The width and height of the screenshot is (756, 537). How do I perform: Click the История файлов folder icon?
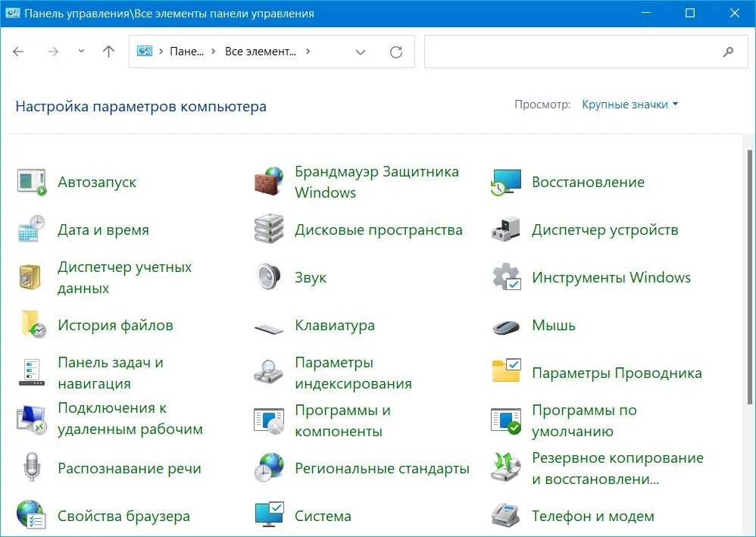33,324
